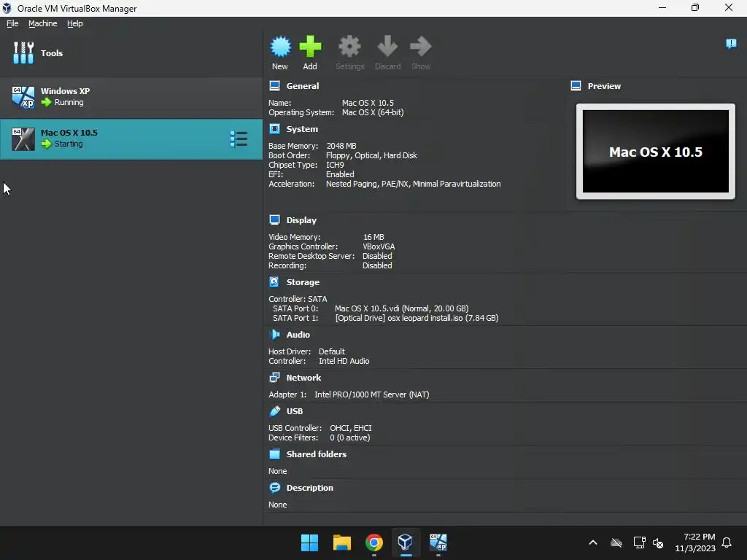
Task: Open the Audio settings heading link
Action: click(298, 334)
